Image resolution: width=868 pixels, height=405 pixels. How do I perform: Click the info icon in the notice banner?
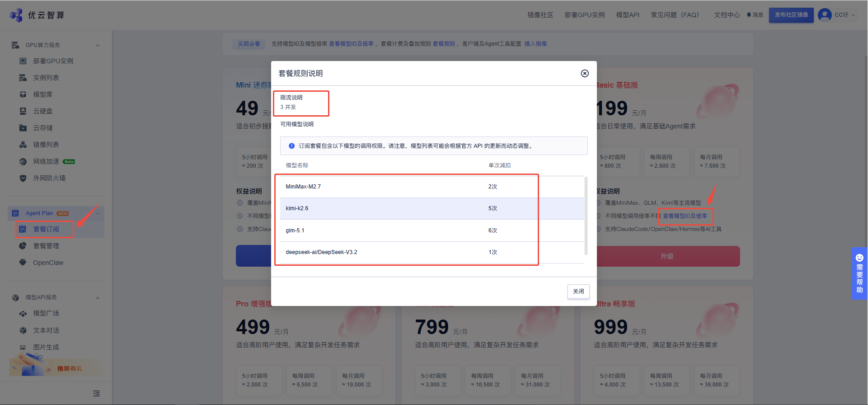click(x=291, y=146)
